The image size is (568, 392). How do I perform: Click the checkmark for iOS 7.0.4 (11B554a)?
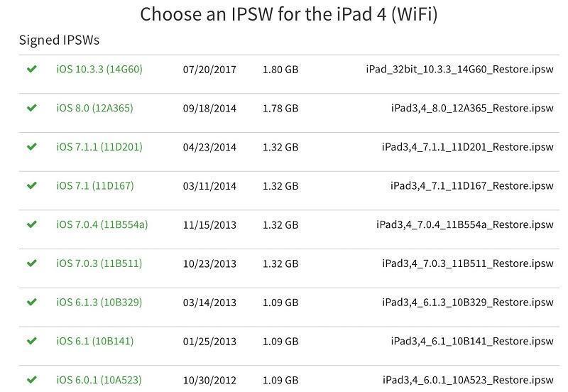31,224
